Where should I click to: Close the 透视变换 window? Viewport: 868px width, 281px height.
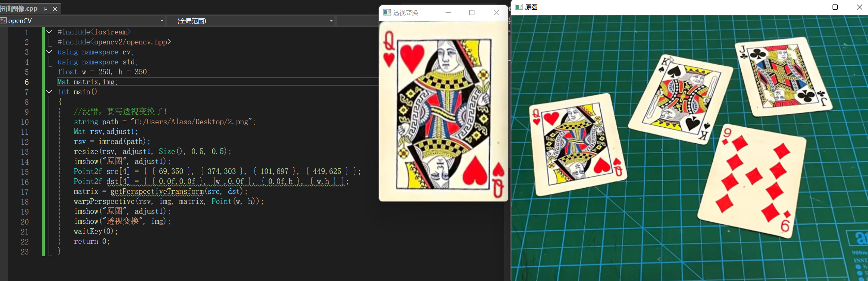[496, 13]
